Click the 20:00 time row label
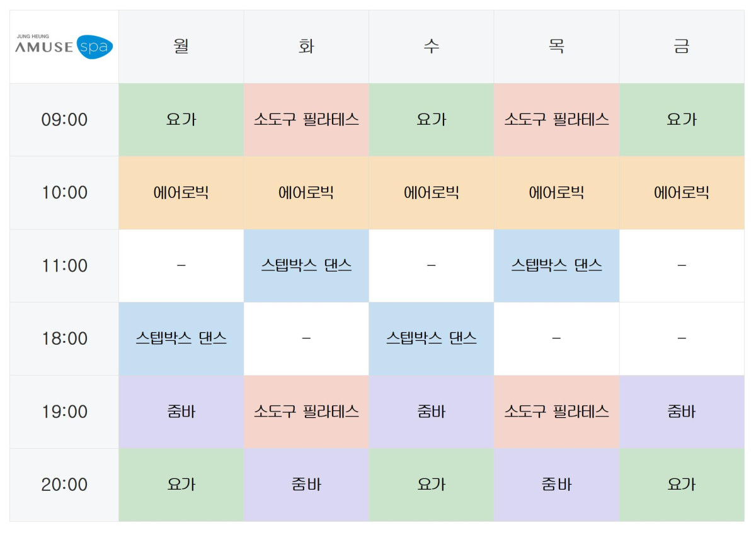 (x=64, y=485)
